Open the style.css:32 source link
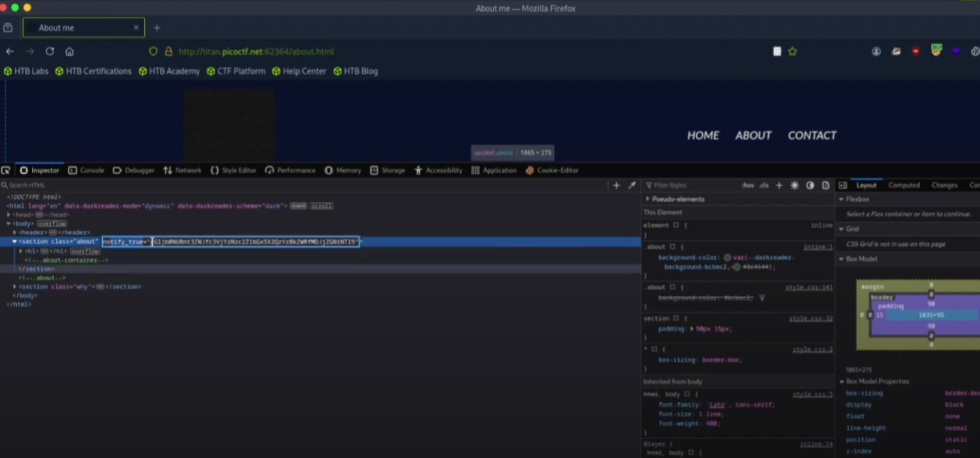Viewport: 980px width, 458px height. [x=811, y=319]
